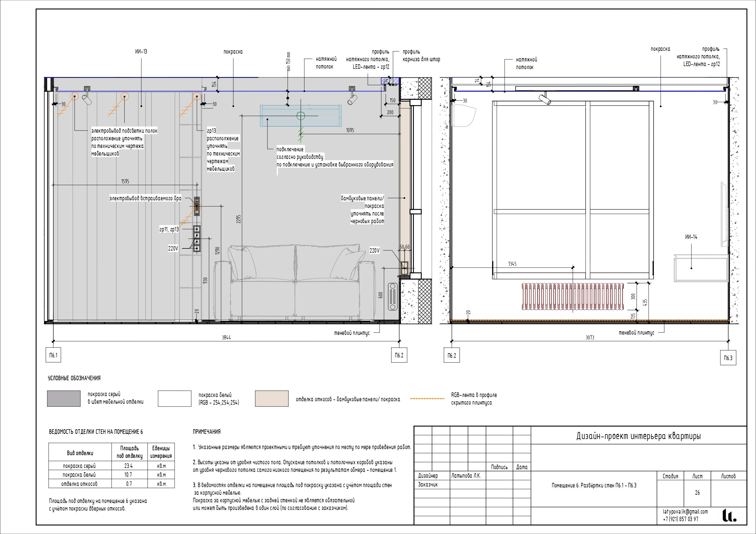
Task: Select the orange dashed RGB-лента legend line
Action: coord(427,399)
